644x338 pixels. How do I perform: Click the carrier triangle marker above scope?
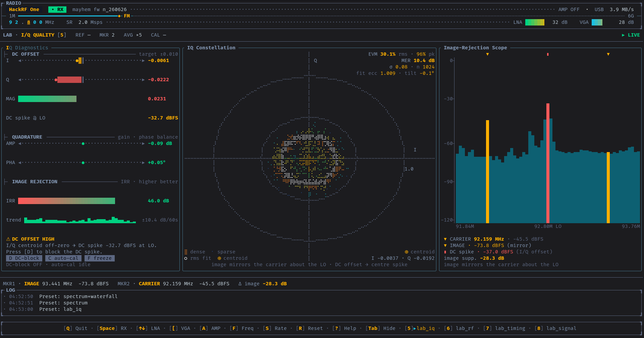(x=487, y=54)
